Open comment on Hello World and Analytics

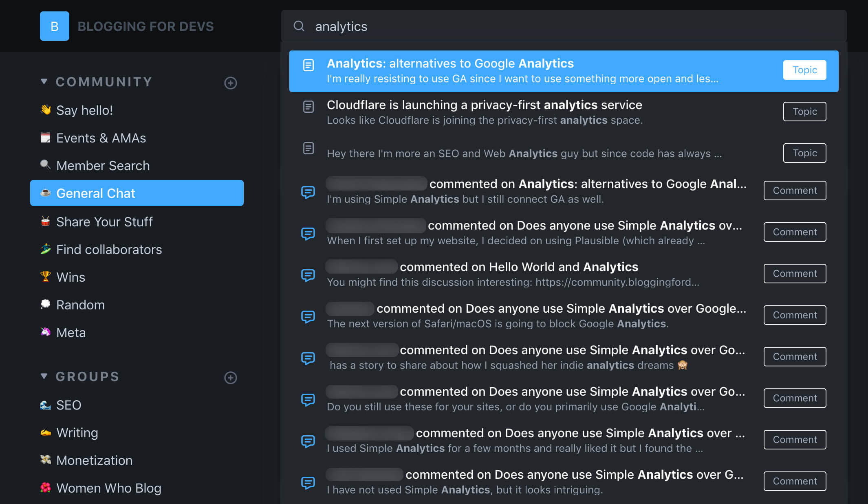pos(564,274)
